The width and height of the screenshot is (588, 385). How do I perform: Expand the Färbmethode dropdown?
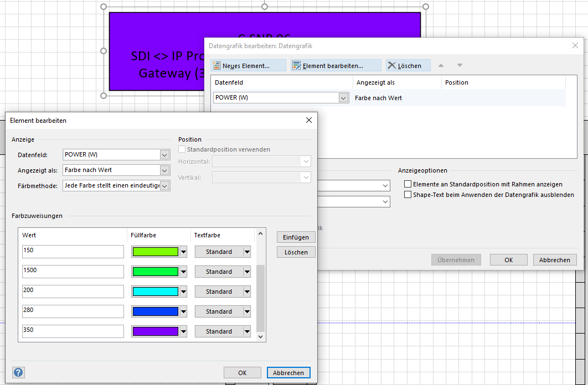(164, 186)
